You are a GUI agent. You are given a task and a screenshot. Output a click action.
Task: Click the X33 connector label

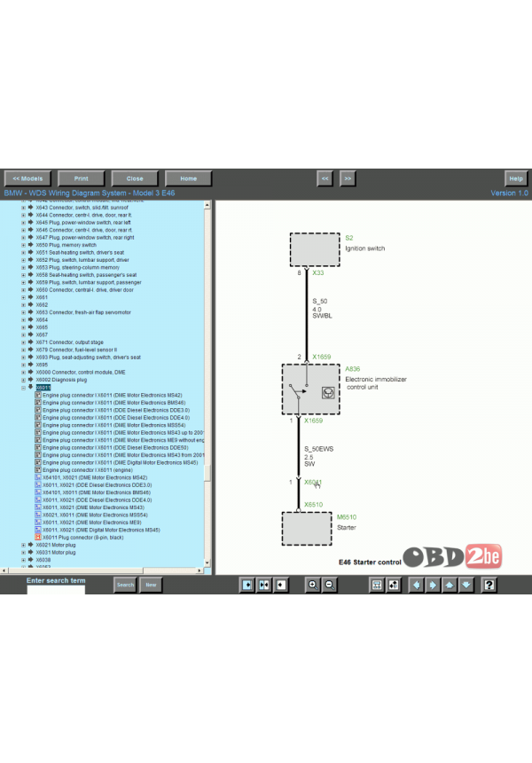tap(318, 272)
